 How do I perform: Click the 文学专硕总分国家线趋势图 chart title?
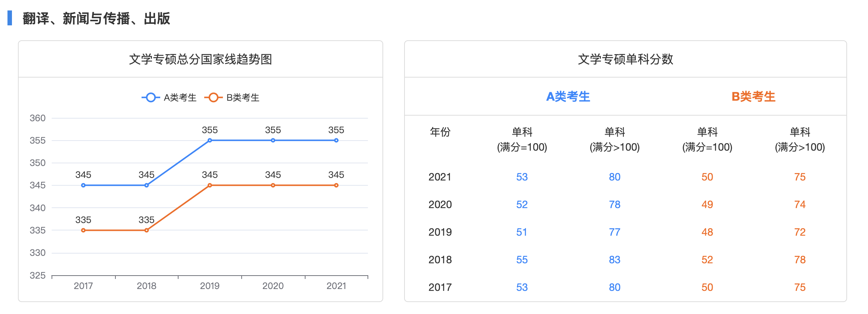pos(201,59)
